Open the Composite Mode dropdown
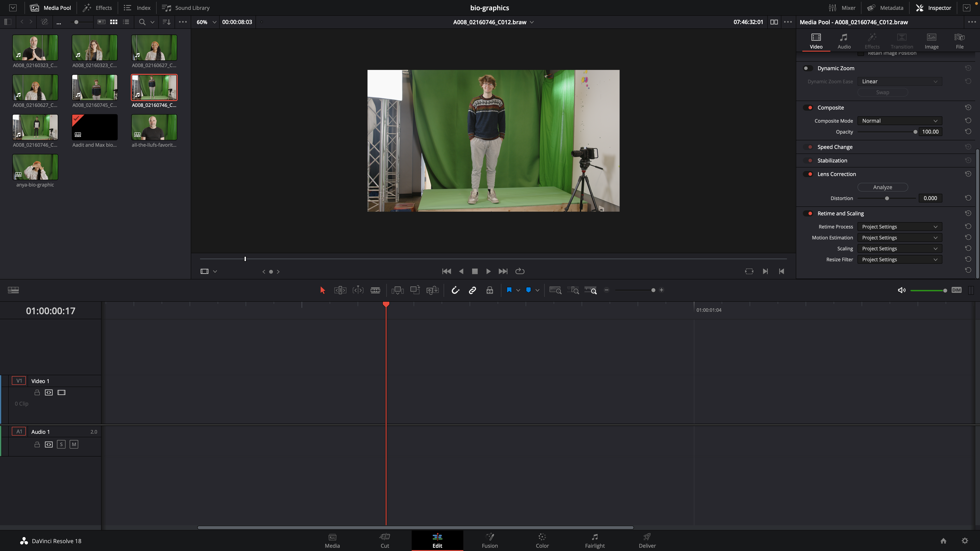This screenshot has width=980, height=551. point(899,121)
